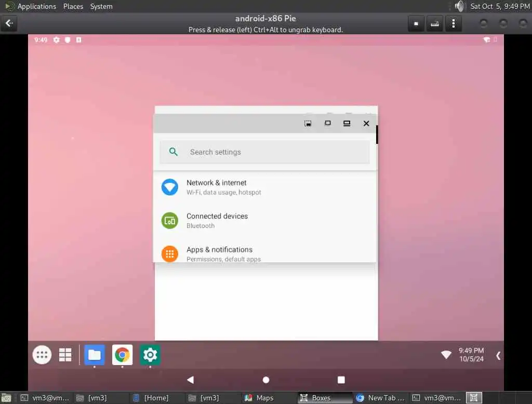Screen dimensions: 532x404
Task: Click the volume speaker icon in top panel
Action: [x=459, y=6]
